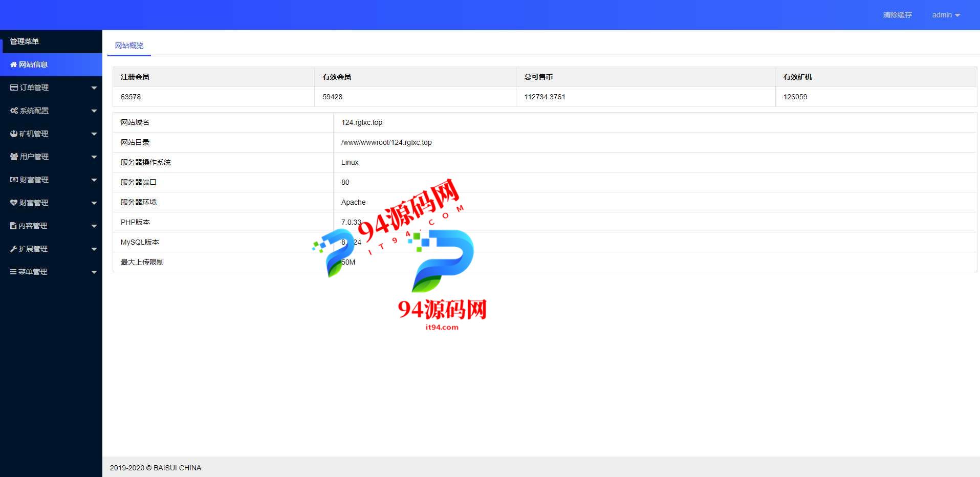
Task: Expand the 用户管理 submenu arrow
Action: pyautogui.click(x=94, y=157)
